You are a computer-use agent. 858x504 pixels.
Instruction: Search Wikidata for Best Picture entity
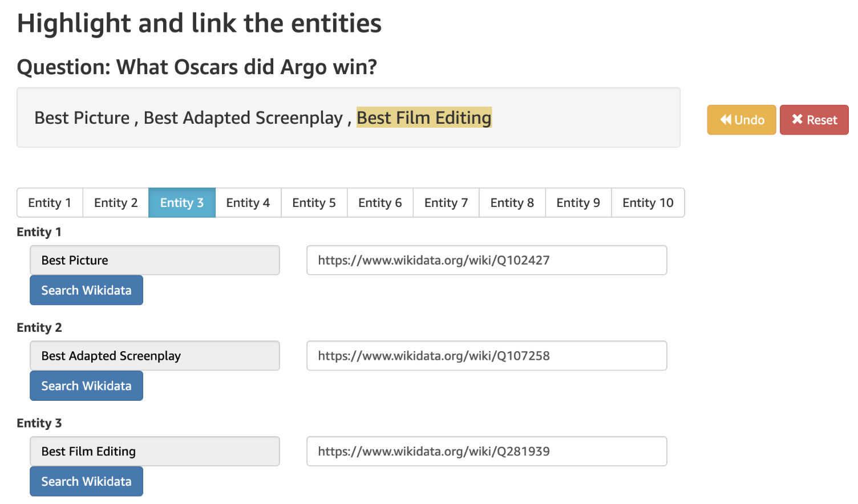pyautogui.click(x=86, y=290)
